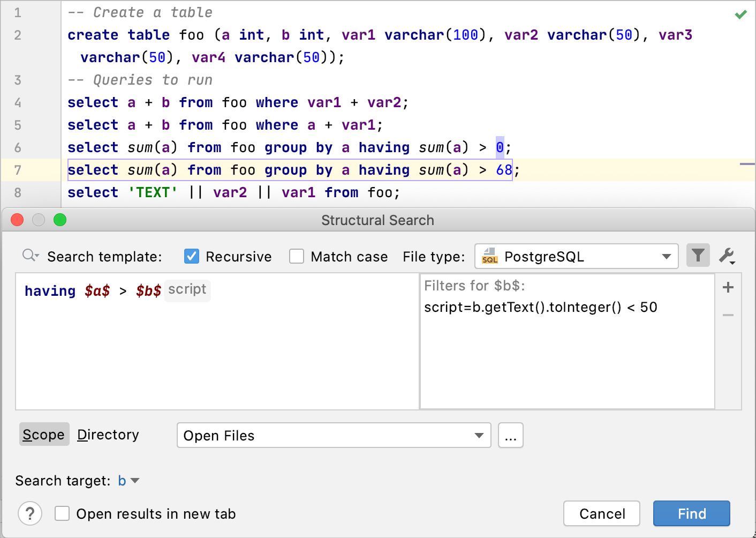
Task: Cancel the Structural Search dialog
Action: tap(601, 513)
